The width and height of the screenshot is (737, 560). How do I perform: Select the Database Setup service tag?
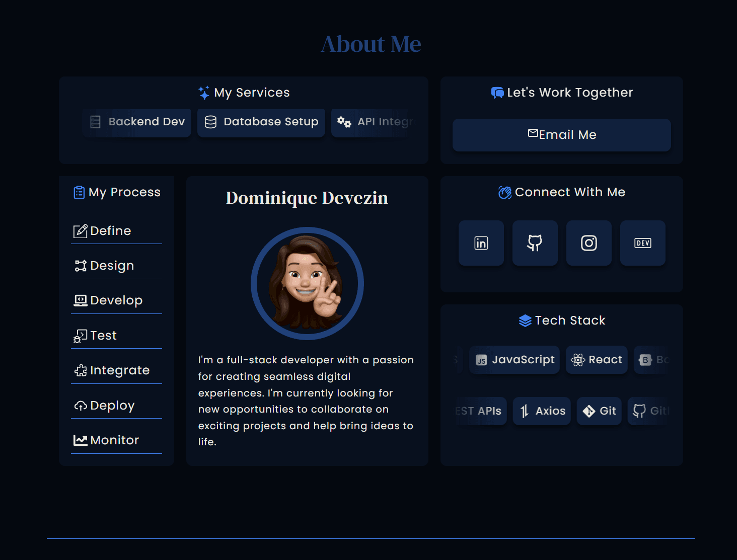pos(261,122)
